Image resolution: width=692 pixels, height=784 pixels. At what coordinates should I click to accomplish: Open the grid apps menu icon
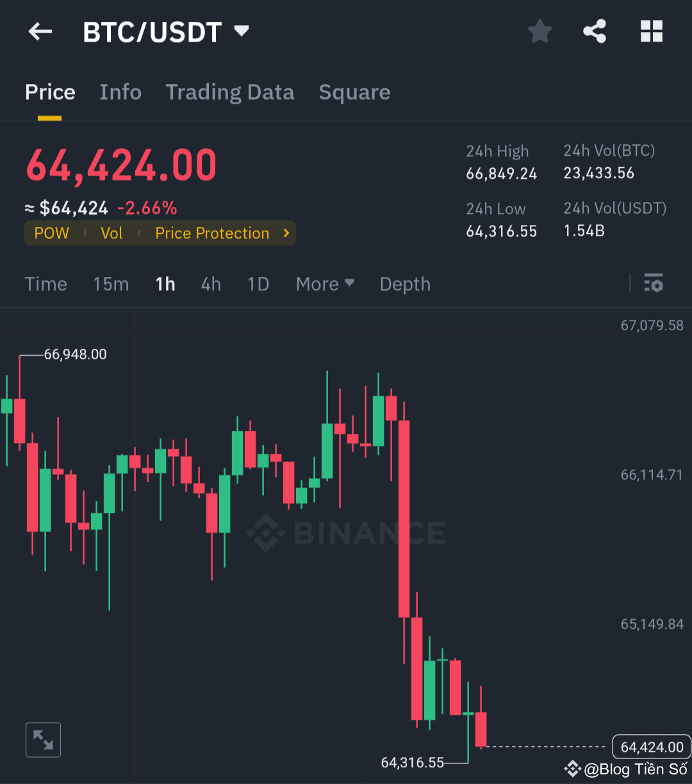point(651,31)
